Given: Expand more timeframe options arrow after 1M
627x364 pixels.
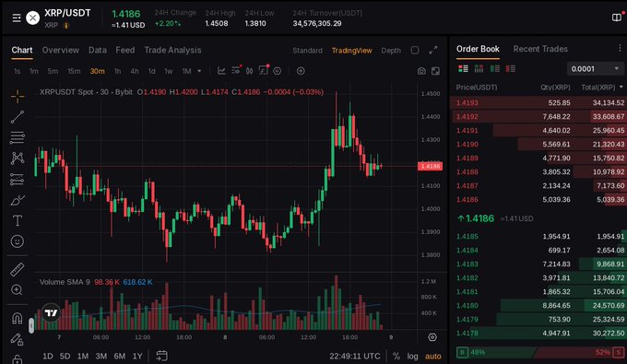Looking at the screenshot, I should (x=199, y=71).
